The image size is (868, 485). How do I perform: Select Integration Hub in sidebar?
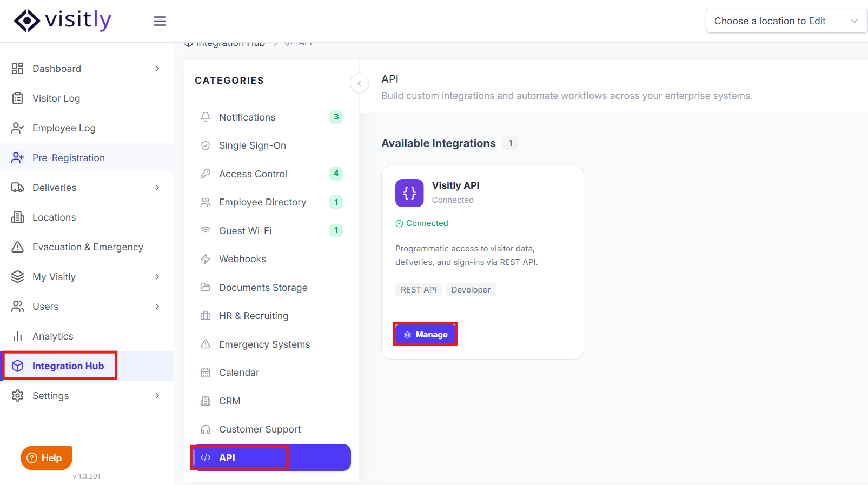tap(87, 366)
